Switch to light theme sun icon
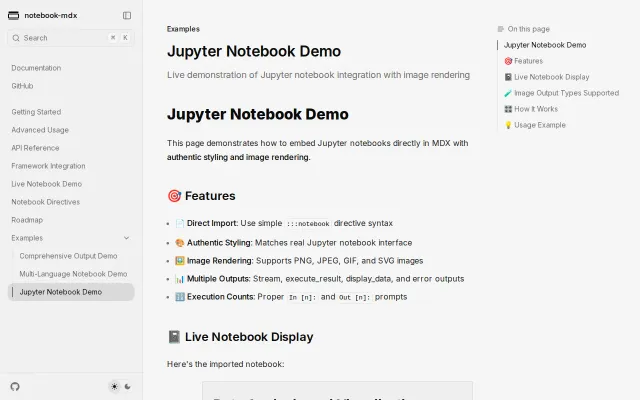This screenshot has width=640, height=400. pos(114,387)
